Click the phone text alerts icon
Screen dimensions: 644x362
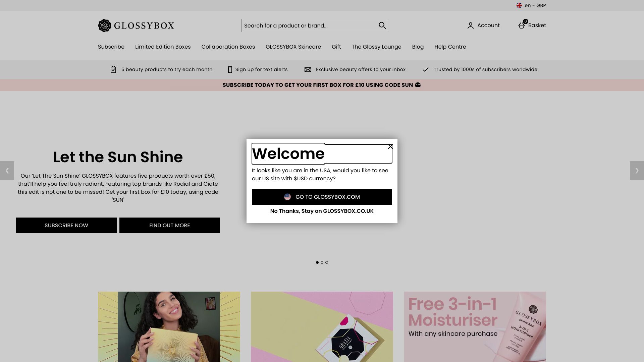coord(230,69)
